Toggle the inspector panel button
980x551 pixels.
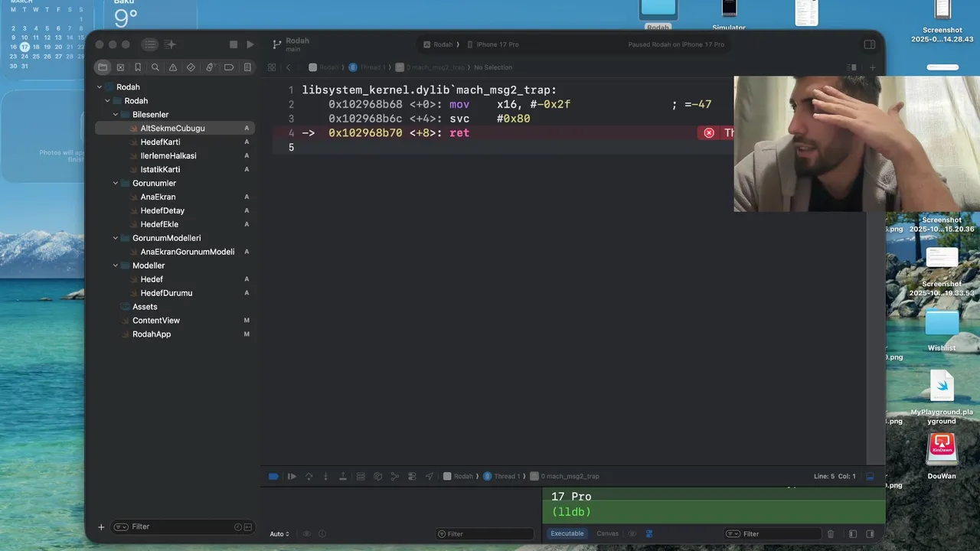coord(869,44)
